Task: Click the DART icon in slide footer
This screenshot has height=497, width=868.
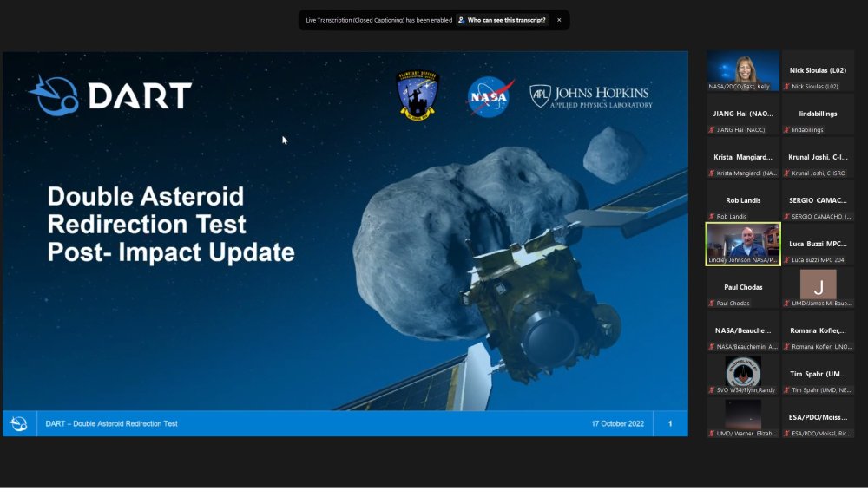Action: point(18,424)
